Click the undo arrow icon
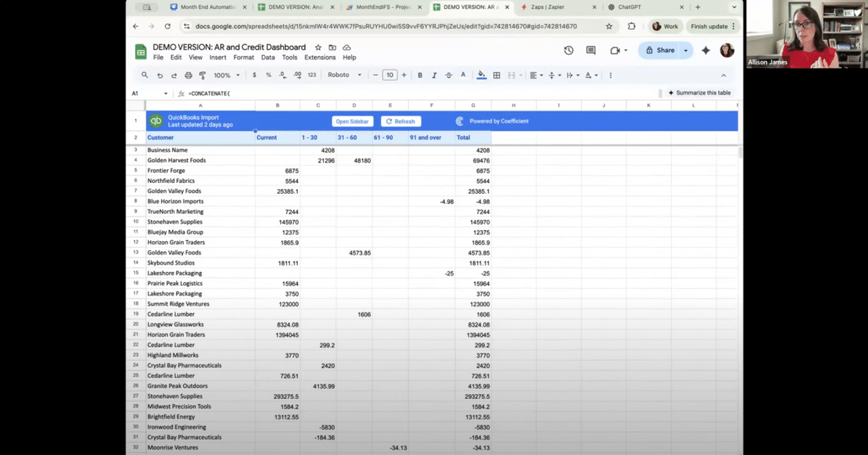This screenshot has width=868, height=455. click(160, 75)
